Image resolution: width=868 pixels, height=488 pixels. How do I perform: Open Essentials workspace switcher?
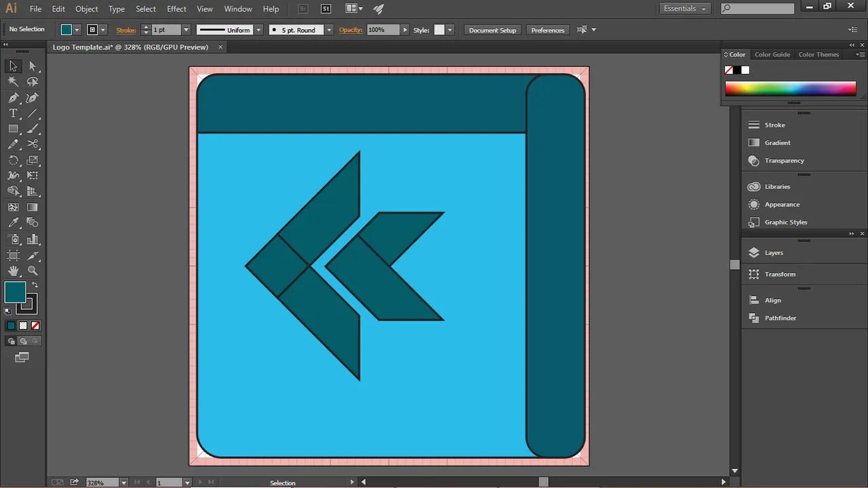tap(685, 8)
